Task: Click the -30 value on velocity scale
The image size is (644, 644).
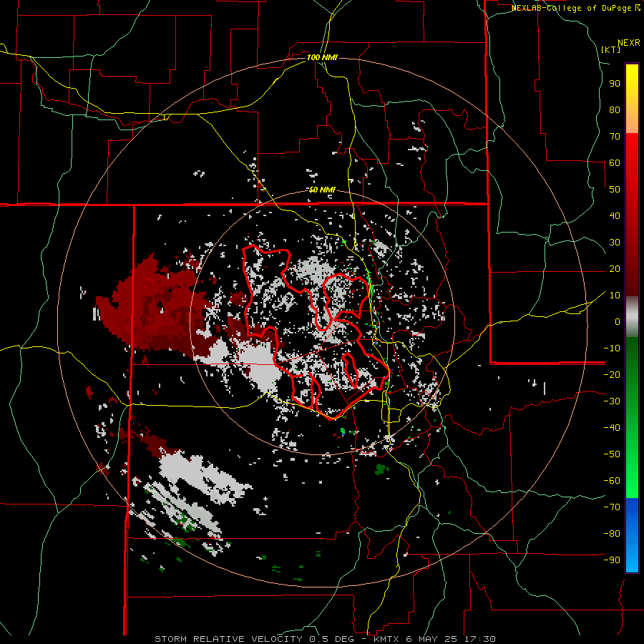Action: [612, 401]
